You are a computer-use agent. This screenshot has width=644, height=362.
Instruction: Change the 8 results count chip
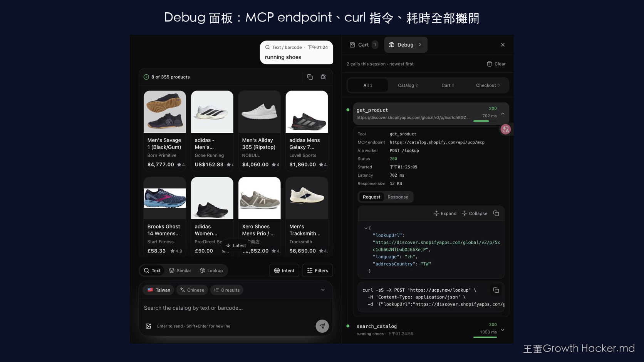coord(227,290)
